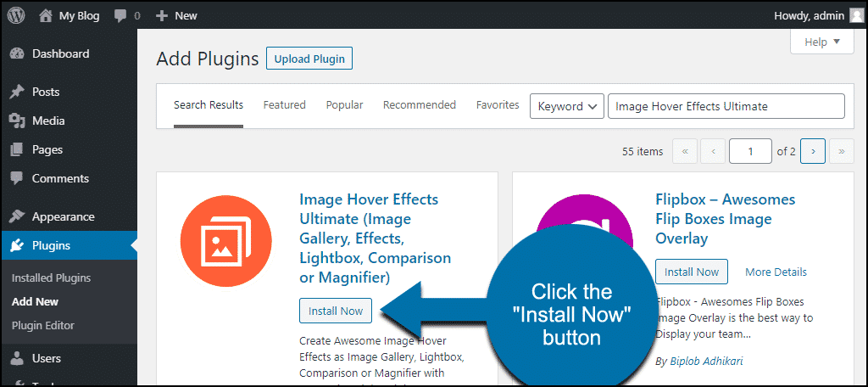Image resolution: width=868 pixels, height=387 pixels.
Task: Open Installed Plugins submenu
Action: coord(52,278)
